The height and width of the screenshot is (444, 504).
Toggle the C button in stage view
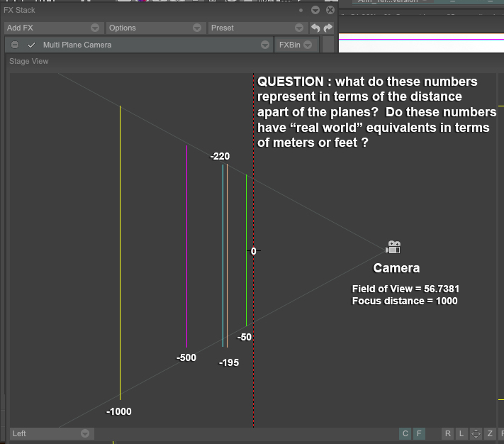tap(405, 433)
